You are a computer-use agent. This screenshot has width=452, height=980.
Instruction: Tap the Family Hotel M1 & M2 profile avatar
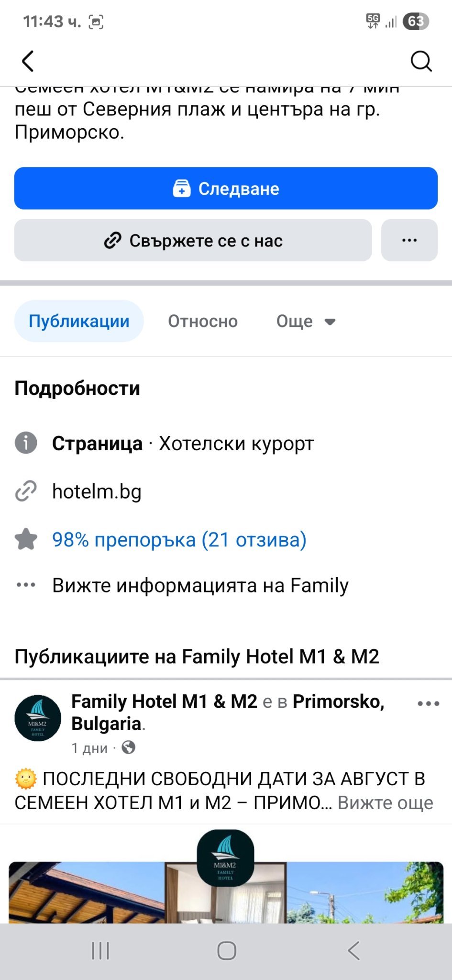coord(38,718)
